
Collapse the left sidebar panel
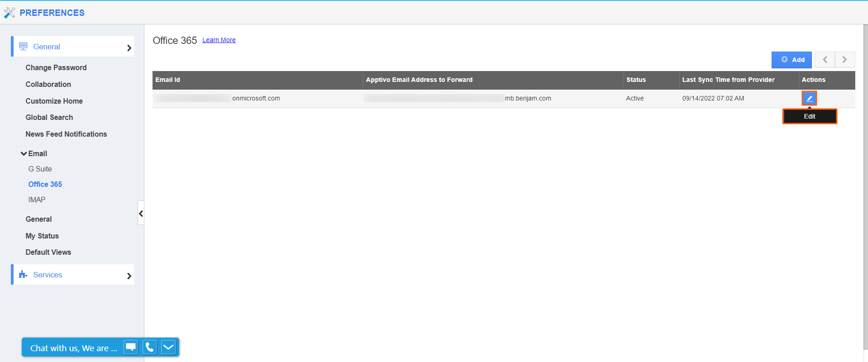(x=141, y=213)
